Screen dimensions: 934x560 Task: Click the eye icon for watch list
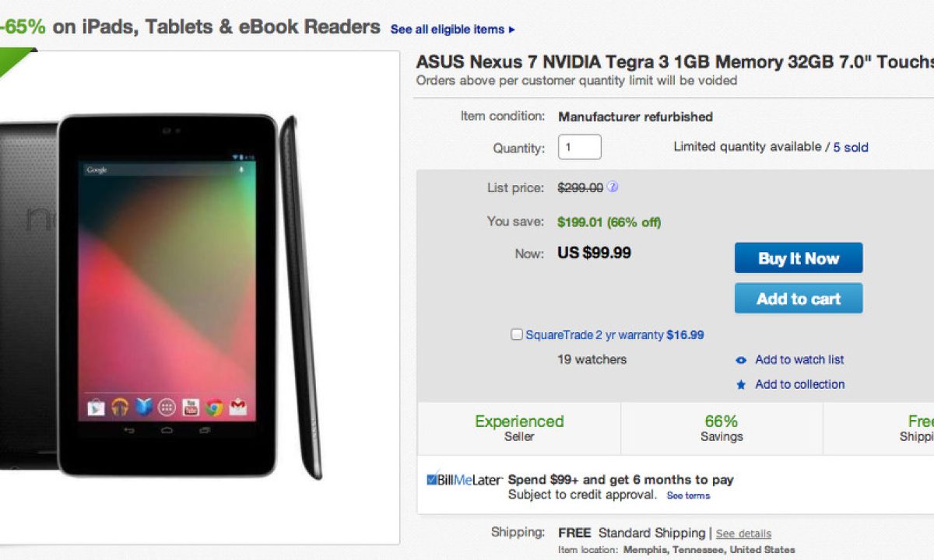tap(741, 360)
